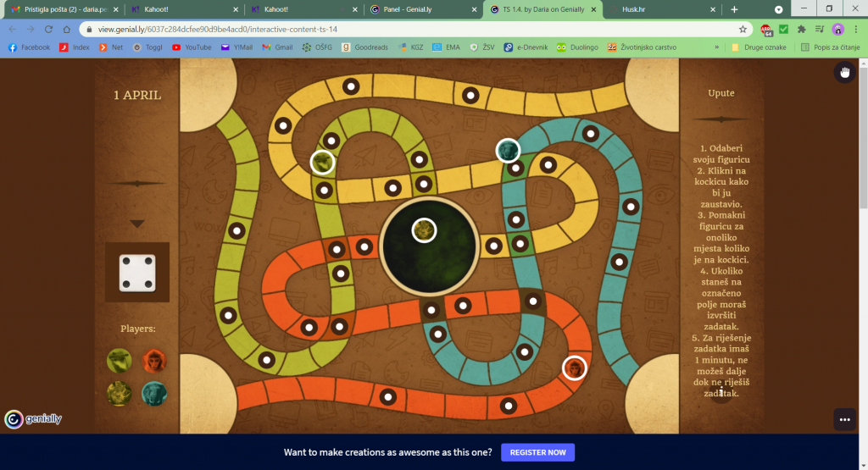Click the orange monkey piece on the board
Image resolution: width=868 pixels, height=470 pixels.
click(x=575, y=368)
